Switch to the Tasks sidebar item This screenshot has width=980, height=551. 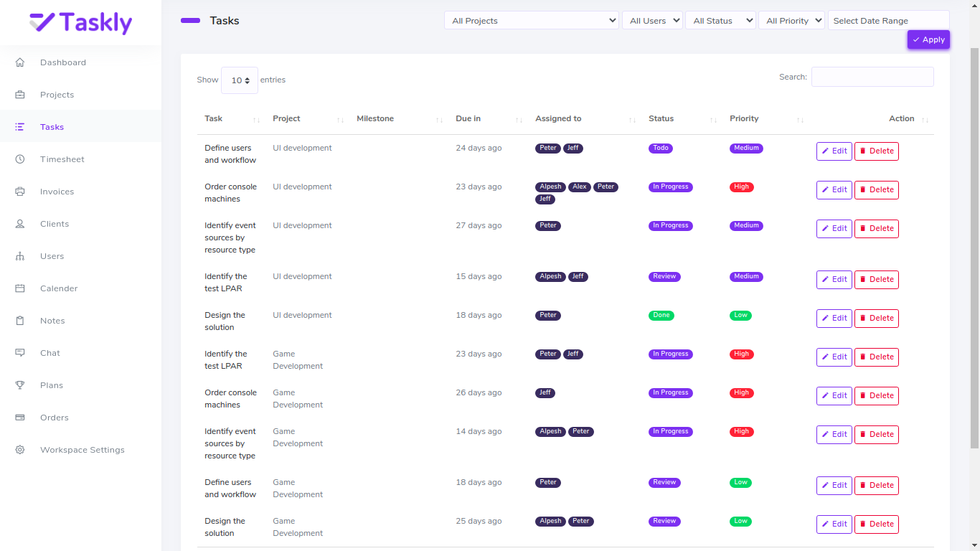click(52, 126)
